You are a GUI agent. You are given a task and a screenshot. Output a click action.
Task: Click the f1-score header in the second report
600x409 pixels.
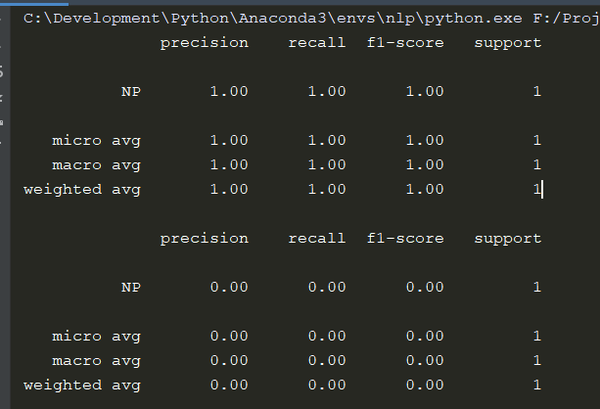tap(405, 238)
